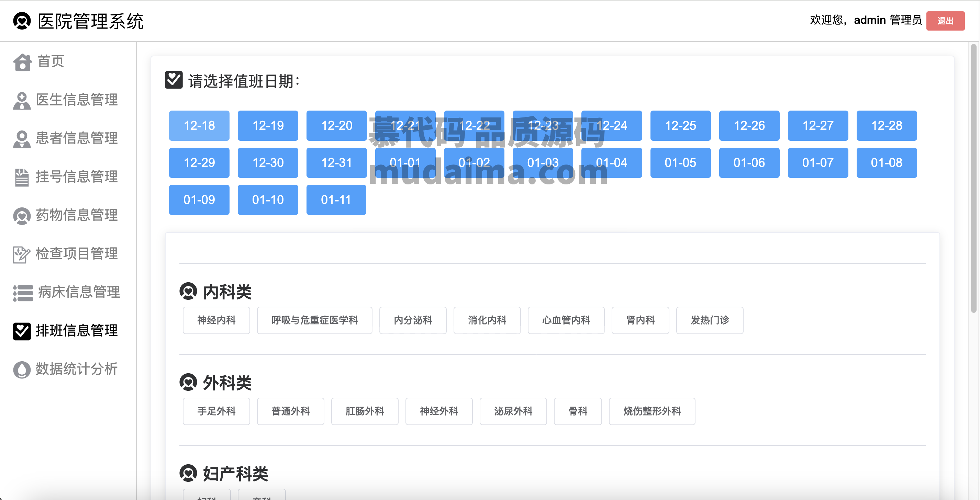Viewport: 980px width, 500px height.
Task: Choose the 12-25 date button
Action: pyautogui.click(x=680, y=125)
